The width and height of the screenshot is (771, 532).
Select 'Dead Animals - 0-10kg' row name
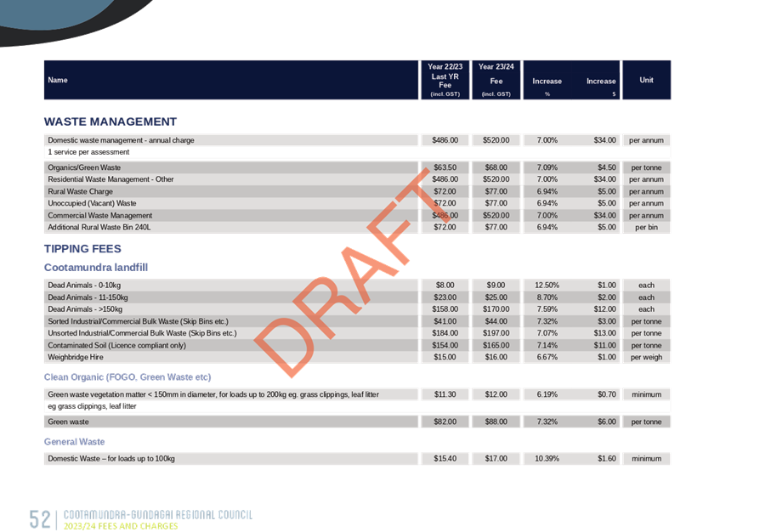(84, 286)
